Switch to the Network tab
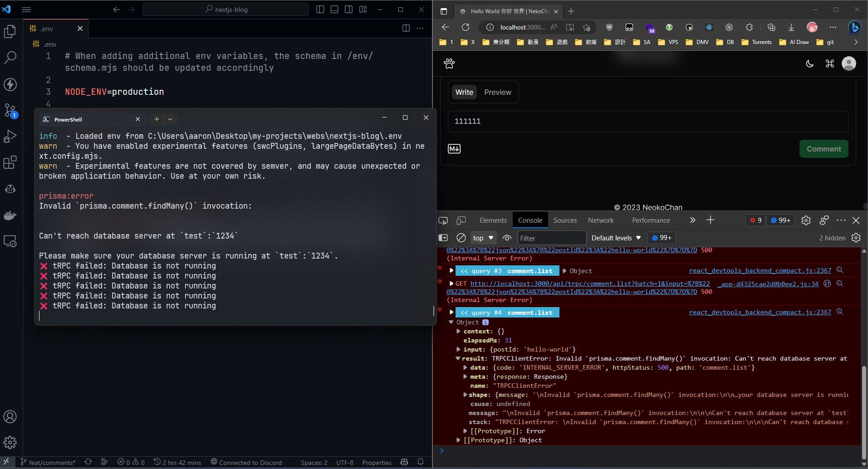868x469 pixels. click(x=600, y=220)
